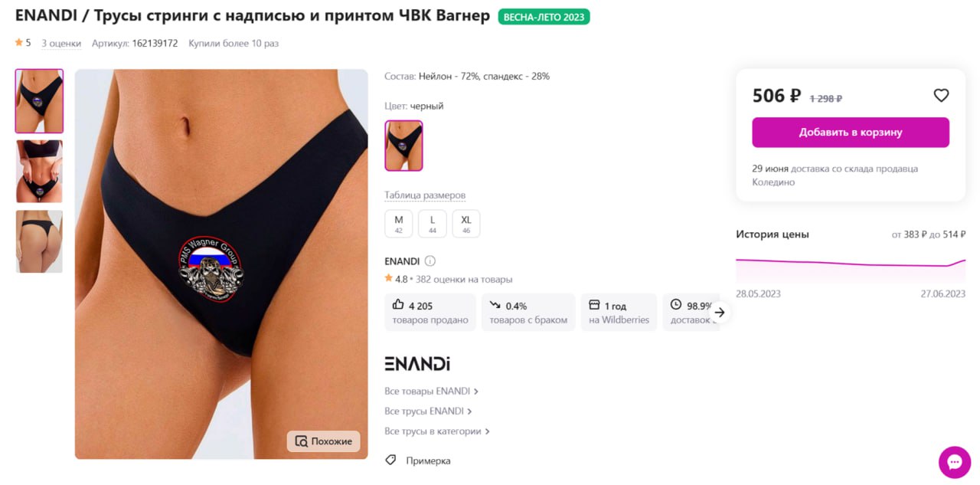Select size M 42

[399, 224]
